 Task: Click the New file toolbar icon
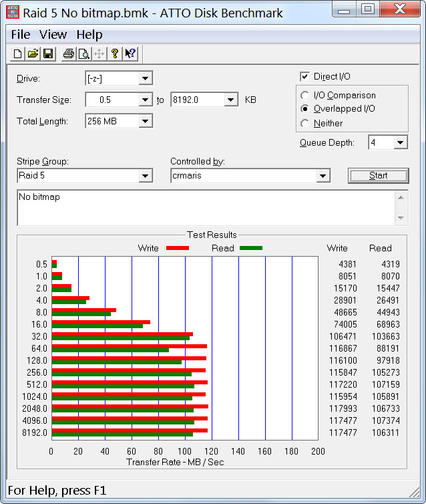pyautogui.click(x=17, y=53)
